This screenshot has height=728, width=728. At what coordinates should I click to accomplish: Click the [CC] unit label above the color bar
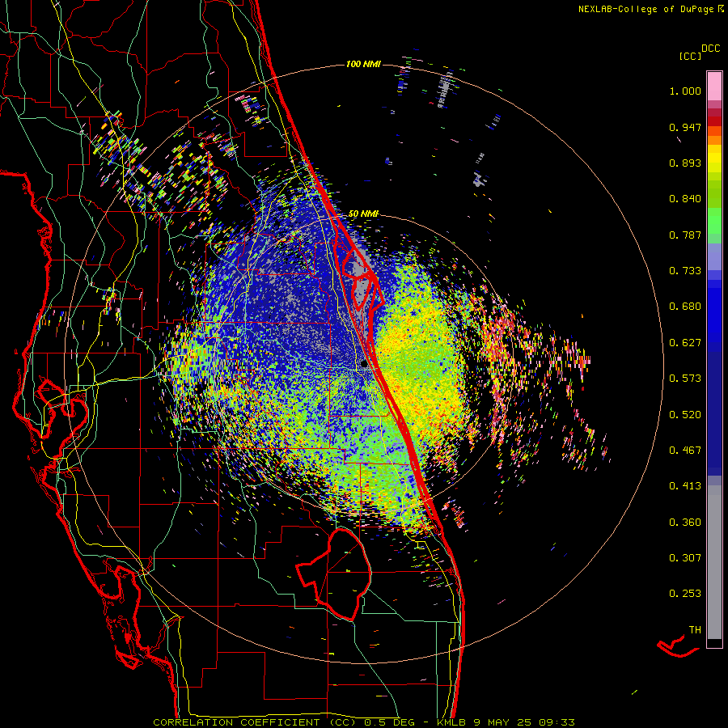pos(691,56)
